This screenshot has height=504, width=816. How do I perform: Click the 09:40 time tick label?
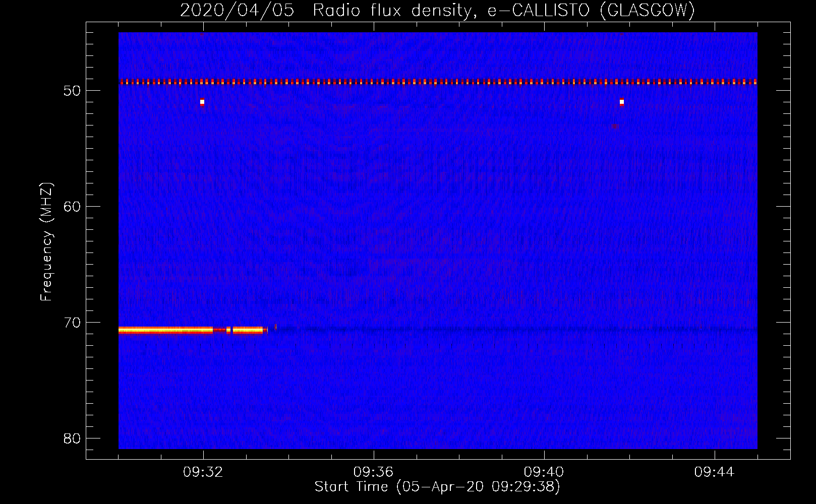(544, 472)
